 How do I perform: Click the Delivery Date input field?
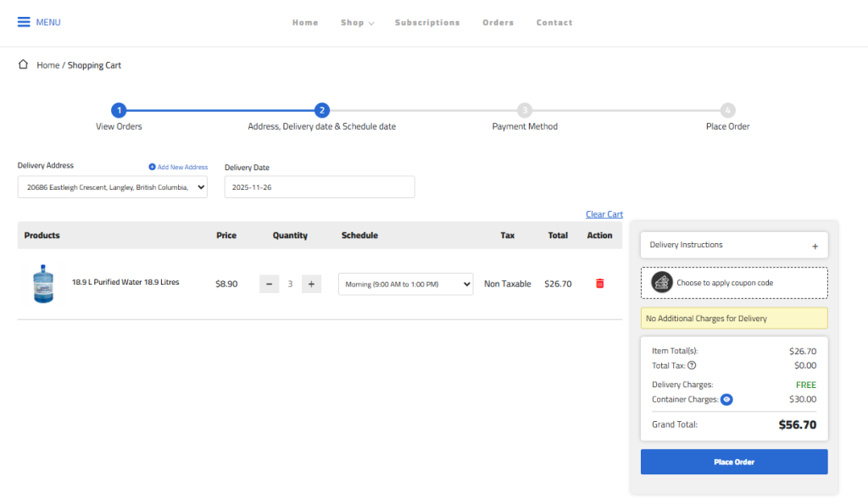tap(320, 187)
